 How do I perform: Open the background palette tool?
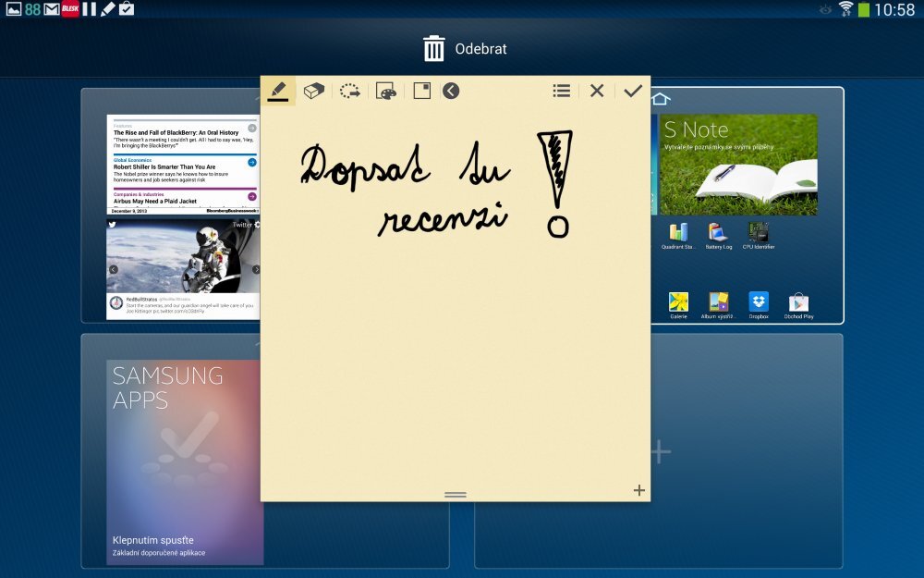click(x=385, y=90)
